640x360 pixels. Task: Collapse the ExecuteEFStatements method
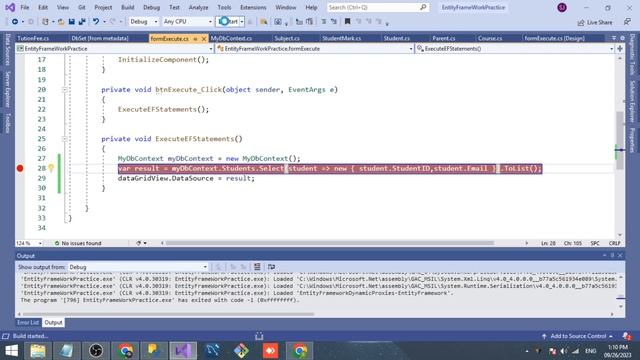click(64, 139)
